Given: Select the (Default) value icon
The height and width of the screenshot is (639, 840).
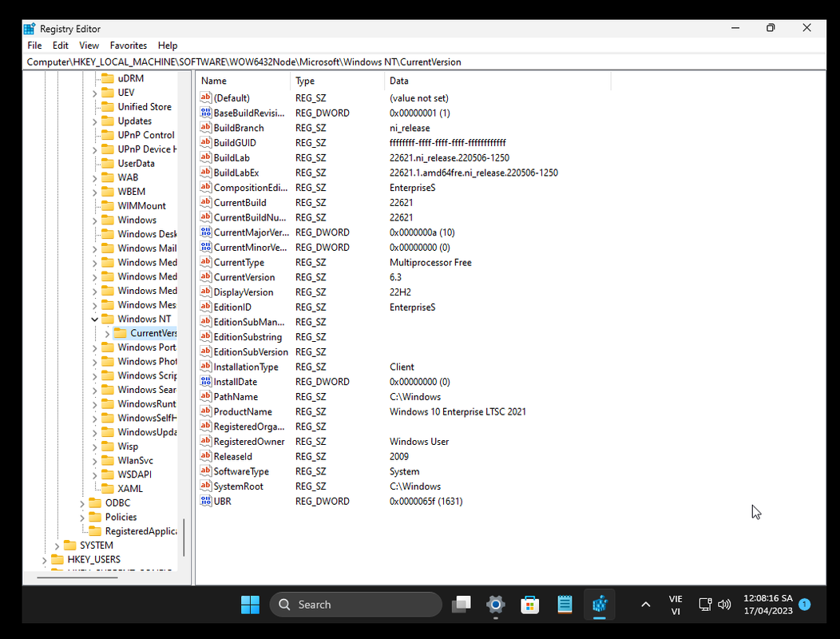Looking at the screenshot, I should tap(206, 97).
